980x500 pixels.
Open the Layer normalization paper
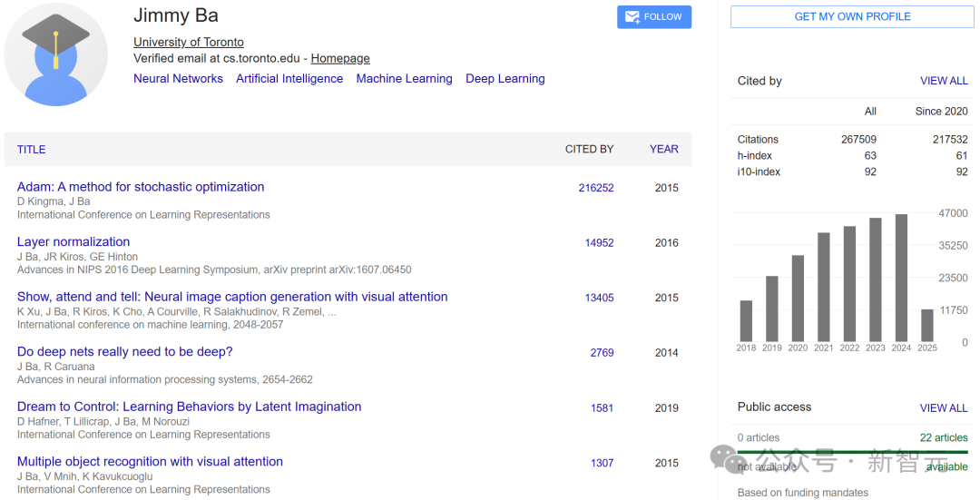(73, 242)
